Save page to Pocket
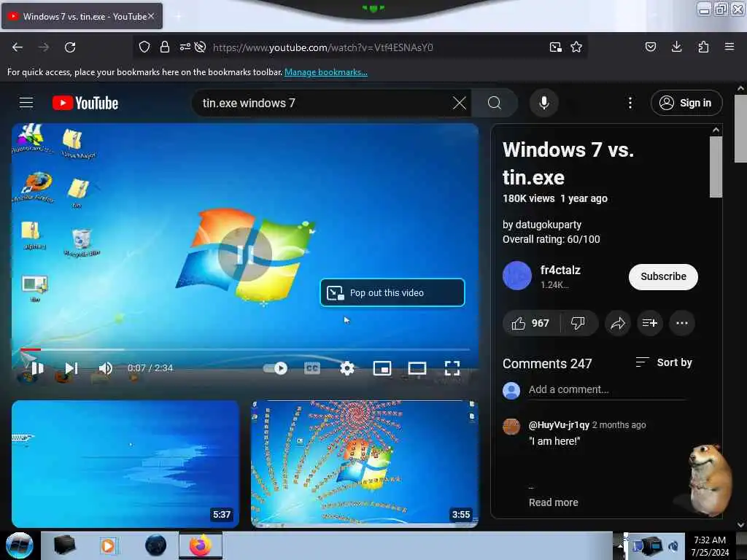Viewport: 747px width, 560px height. click(x=651, y=47)
